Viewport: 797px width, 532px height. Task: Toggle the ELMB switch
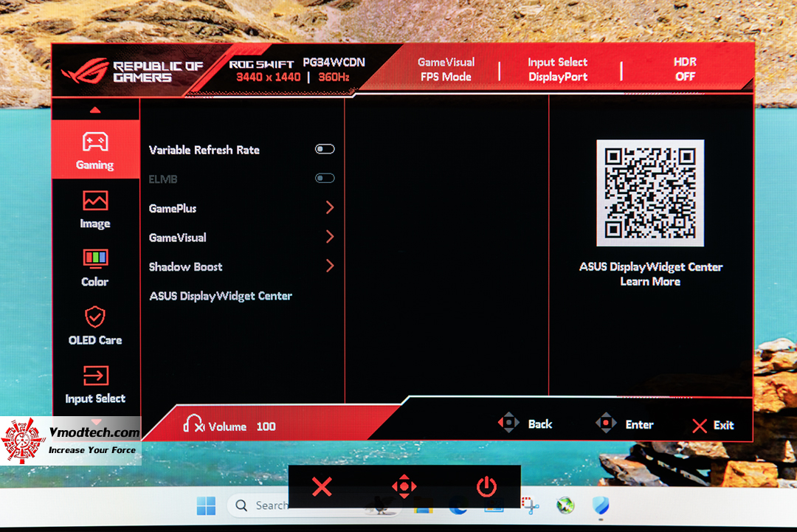coord(325,179)
